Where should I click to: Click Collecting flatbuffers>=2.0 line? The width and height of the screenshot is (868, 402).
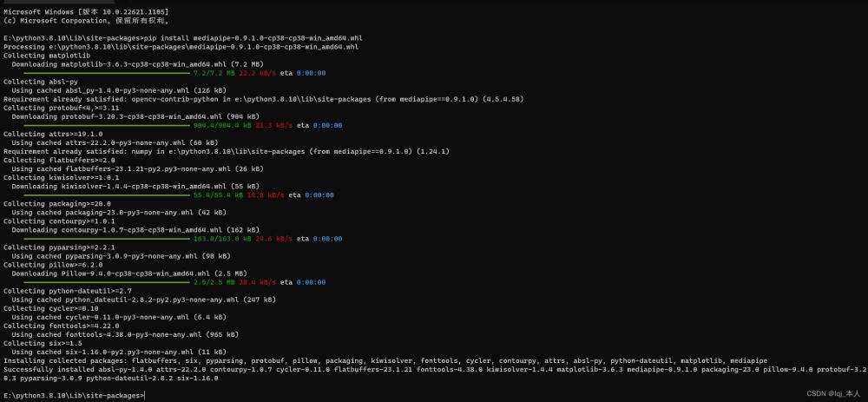pos(57,160)
